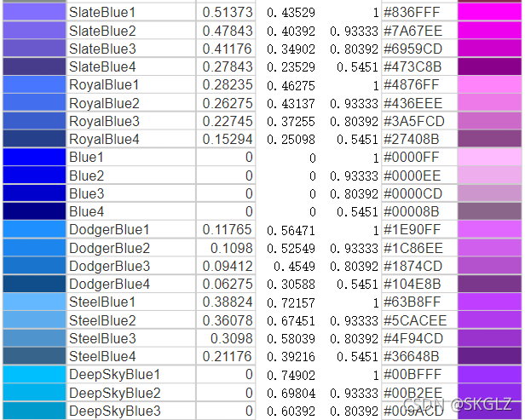Viewport: 525px width, 420px height.
Task: Select the DeepSkyBlue2 name cell
Action: (131, 393)
